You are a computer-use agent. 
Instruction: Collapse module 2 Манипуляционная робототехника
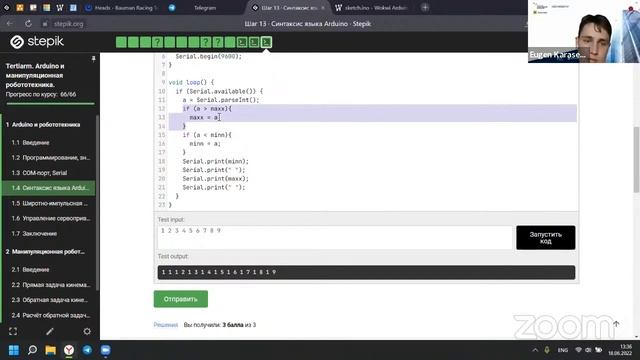tap(45, 251)
